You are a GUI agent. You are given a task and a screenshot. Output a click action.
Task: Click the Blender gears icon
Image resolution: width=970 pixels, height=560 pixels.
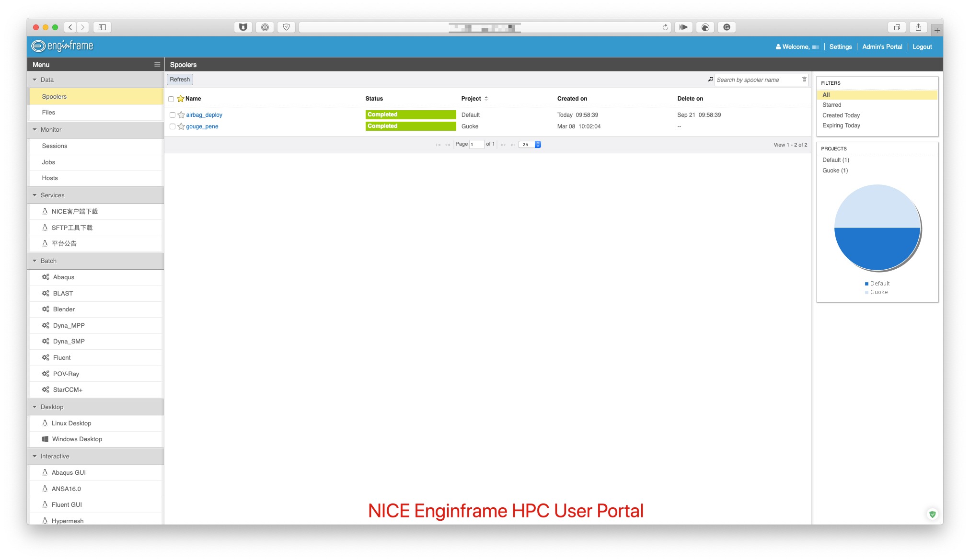(46, 309)
